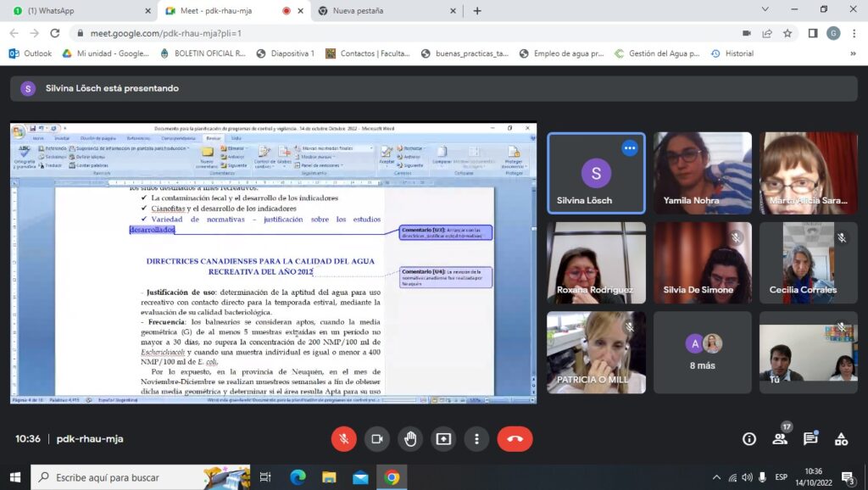Close the WhatsApp tab

147,10
